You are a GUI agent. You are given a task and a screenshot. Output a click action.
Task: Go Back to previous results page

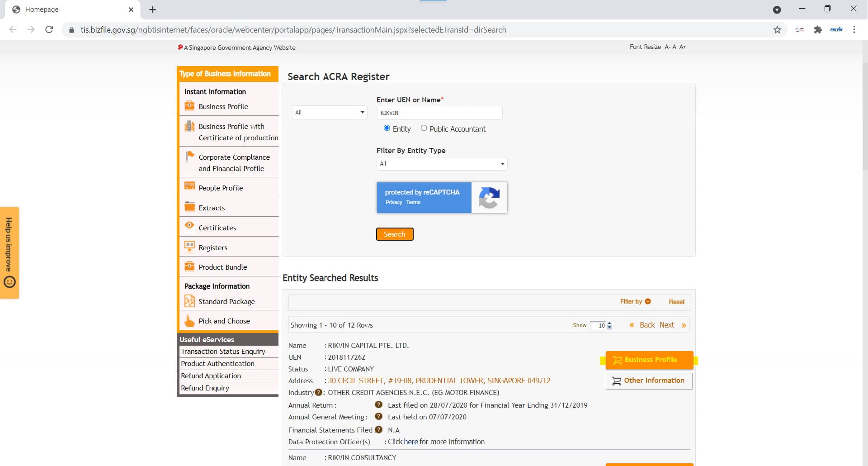coord(647,325)
